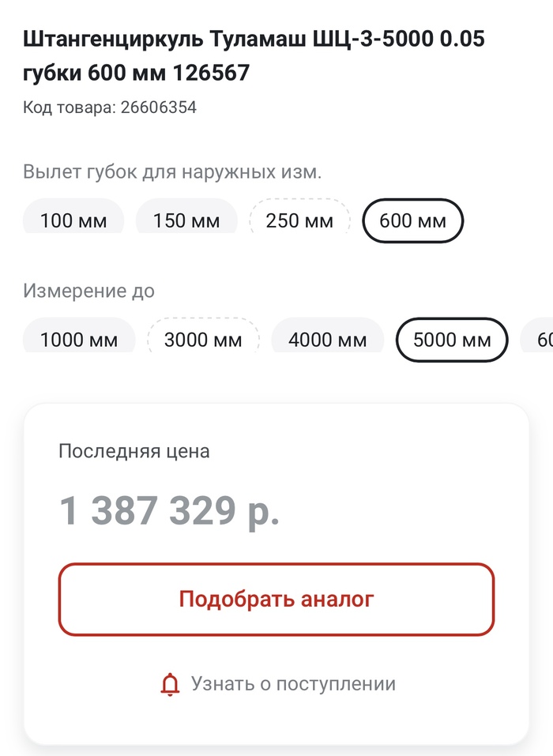Choose the 150 мм jaw reach chip
This screenshot has height=756, width=553.
pos(186,220)
